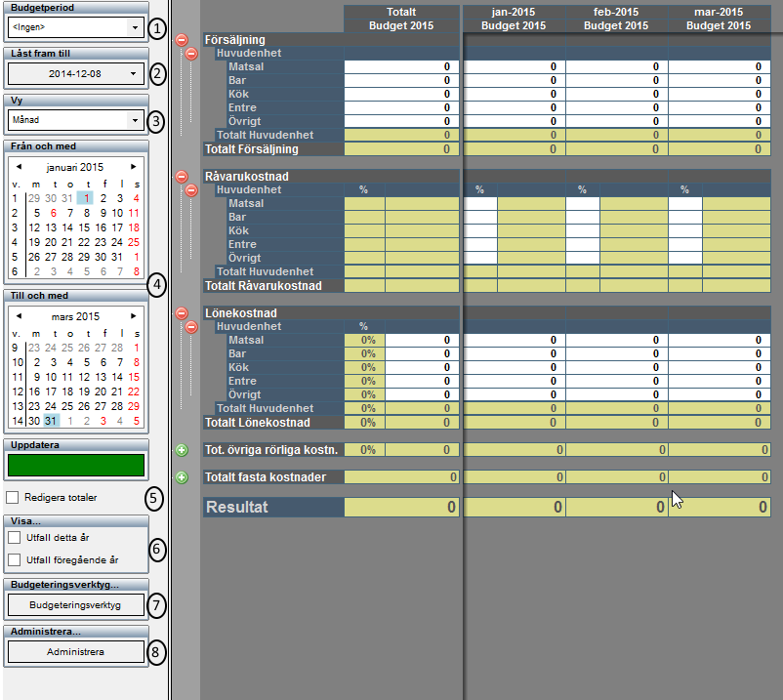This screenshot has height=700, width=783.
Task: Click the Administrera button
Action: click(76, 652)
